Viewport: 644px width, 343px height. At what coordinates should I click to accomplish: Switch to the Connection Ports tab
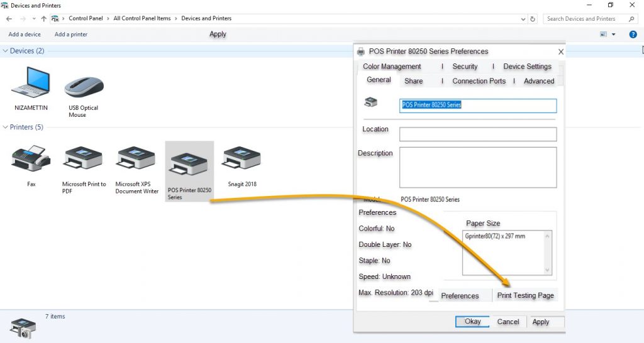pos(479,81)
